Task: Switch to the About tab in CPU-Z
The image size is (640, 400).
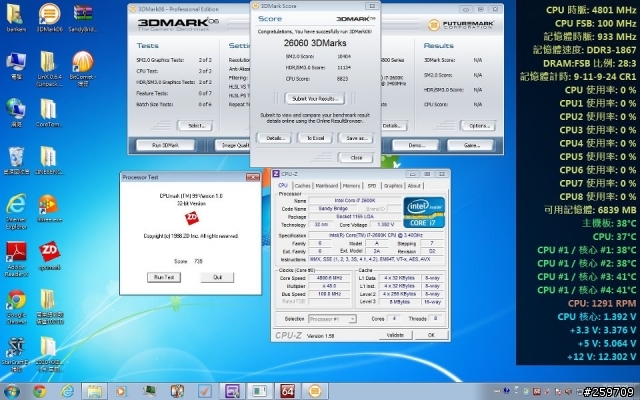Action: [x=414, y=186]
